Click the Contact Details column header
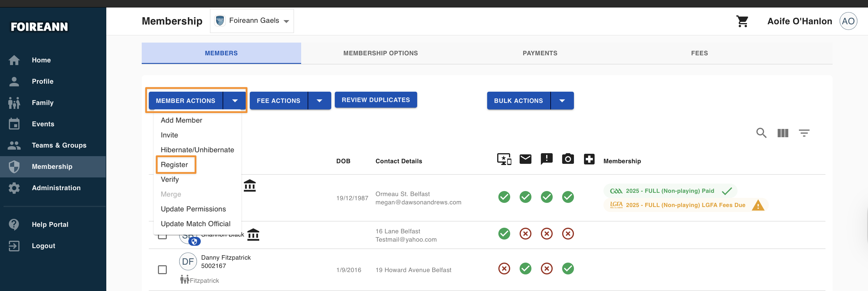The width and height of the screenshot is (868, 291). click(399, 161)
